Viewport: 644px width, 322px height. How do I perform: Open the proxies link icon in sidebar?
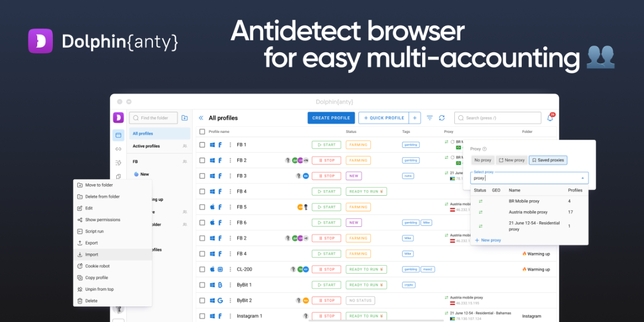[118, 149]
